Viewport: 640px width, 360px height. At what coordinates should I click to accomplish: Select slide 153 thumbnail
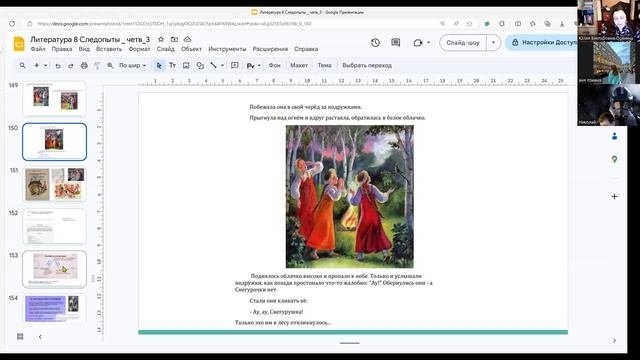coord(55,269)
